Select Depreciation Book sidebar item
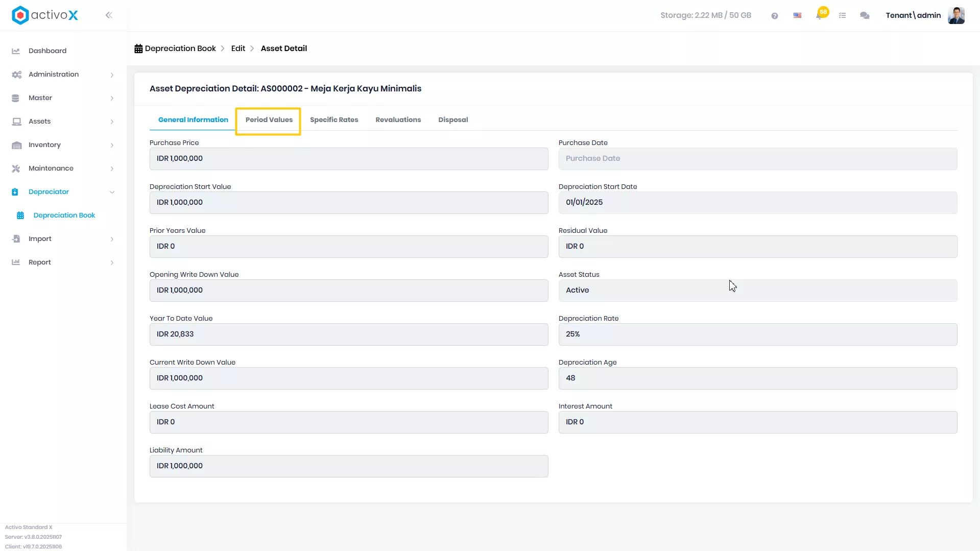Screen dimensions: 980x551 (x=64, y=215)
